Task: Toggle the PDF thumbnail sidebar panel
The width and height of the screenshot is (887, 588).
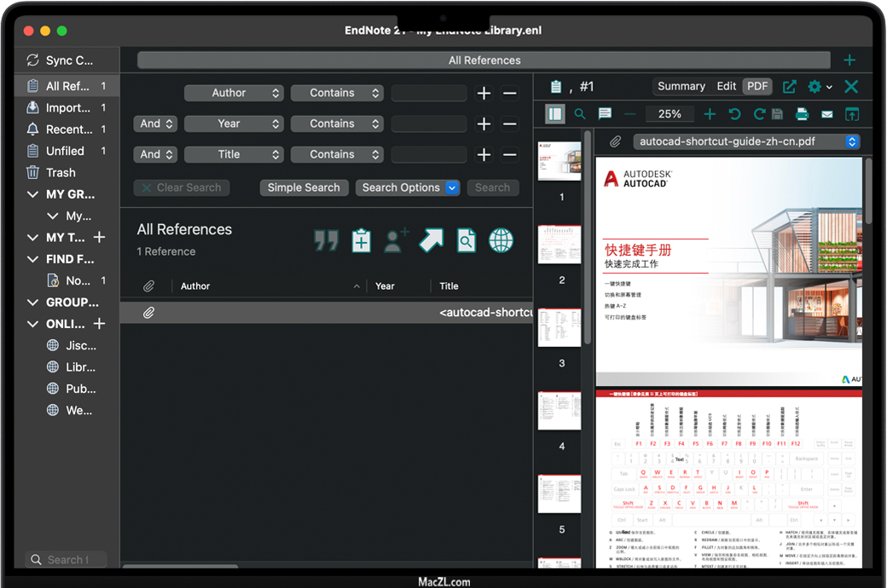Action: pos(555,114)
